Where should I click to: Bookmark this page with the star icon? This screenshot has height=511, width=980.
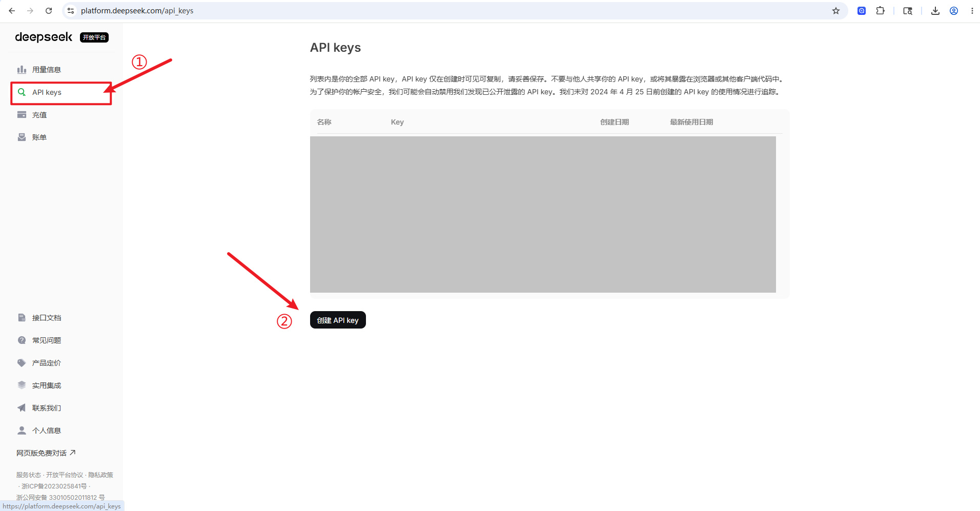click(836, 11)
